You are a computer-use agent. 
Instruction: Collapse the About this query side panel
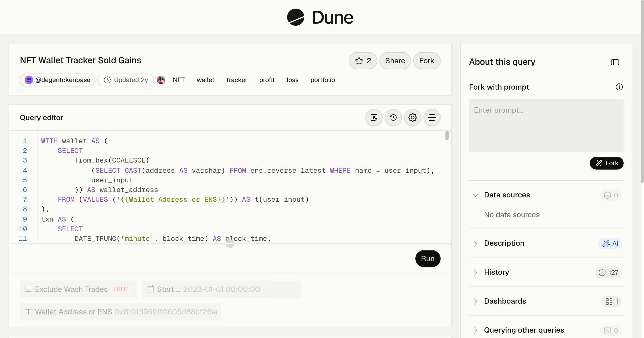coord(615,62)
